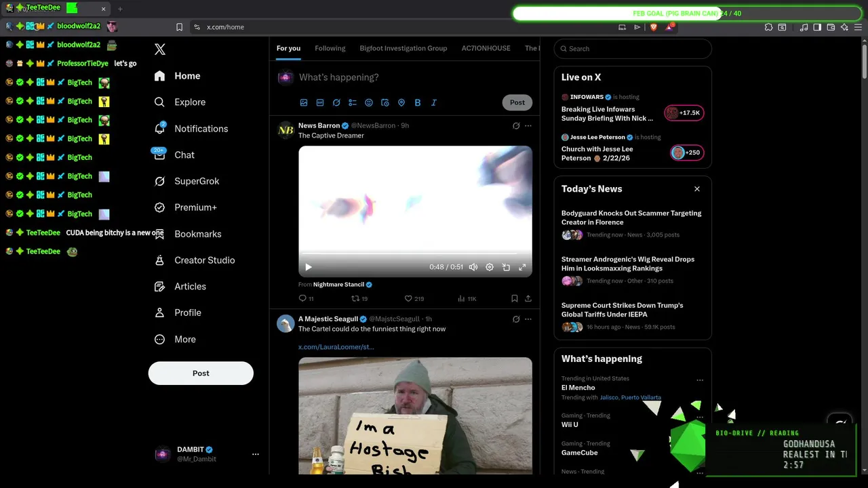Viewport: 868px width, 488px height.
Task: Open Brave Wallet icon in toolbar
Action: tap(831, 27)
